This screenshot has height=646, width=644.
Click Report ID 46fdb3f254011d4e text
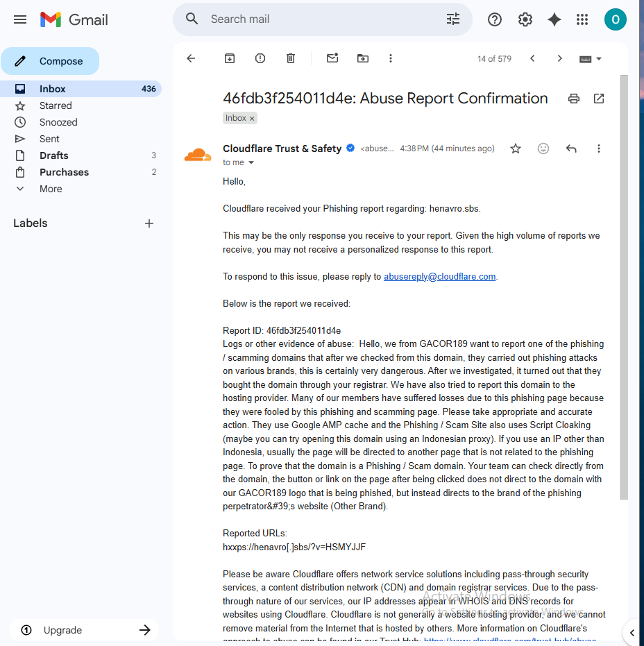pyautogui.click(x=282, y=330)
